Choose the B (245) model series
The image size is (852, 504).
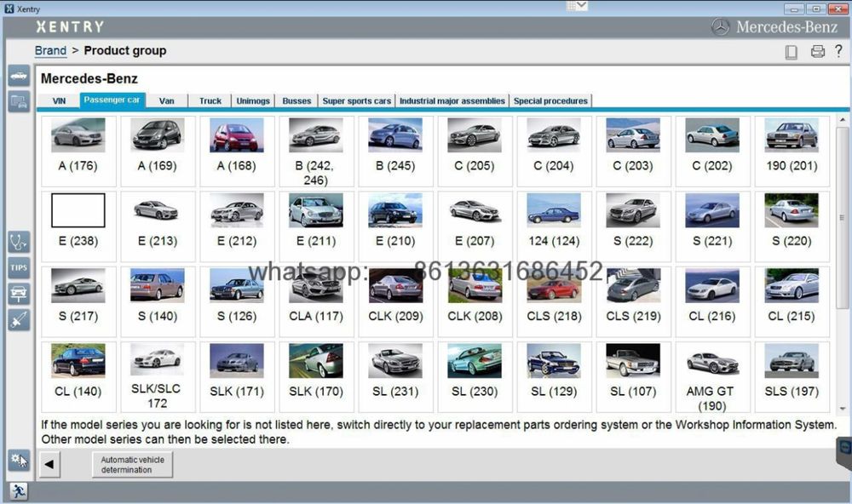[x=395, y=152]
